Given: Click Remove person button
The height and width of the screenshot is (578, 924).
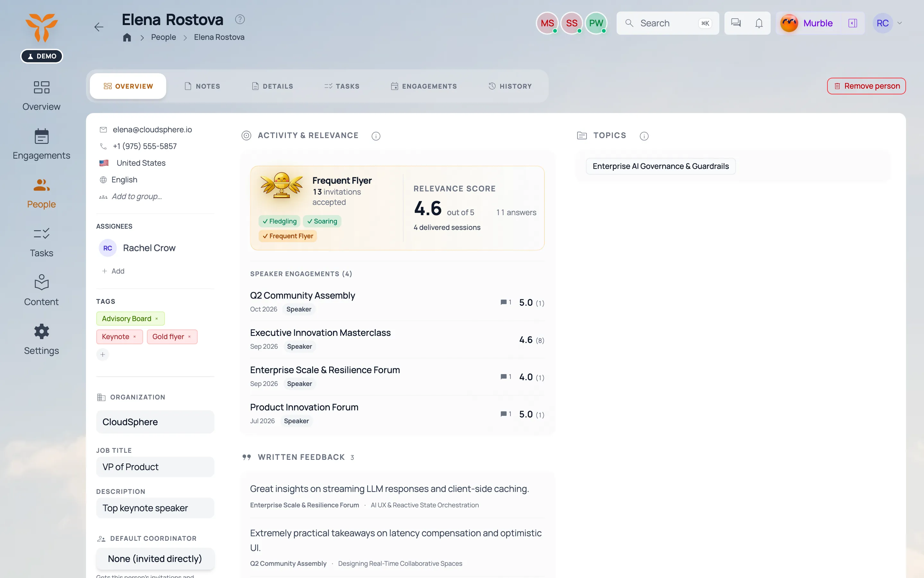Looking at the screenshot, I should coord(866,86).
